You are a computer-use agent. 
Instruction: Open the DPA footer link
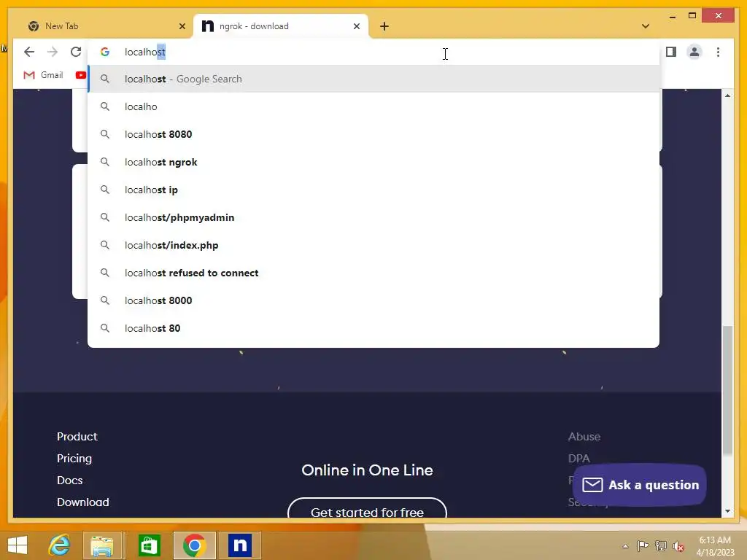pos(578,459)
